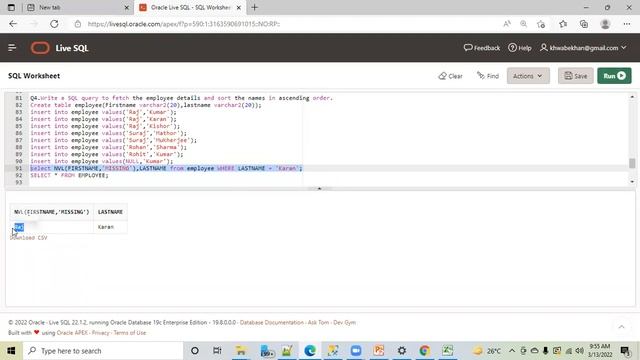
Task: Click the editor scrollbar up arrow
Action: (x=632, y=97)
